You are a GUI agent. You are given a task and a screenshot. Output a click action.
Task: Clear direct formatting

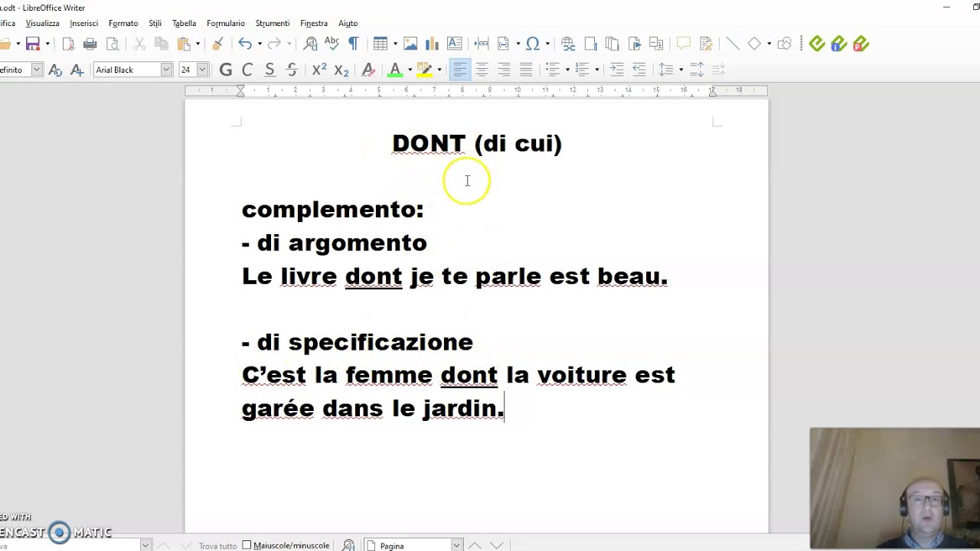368,70
